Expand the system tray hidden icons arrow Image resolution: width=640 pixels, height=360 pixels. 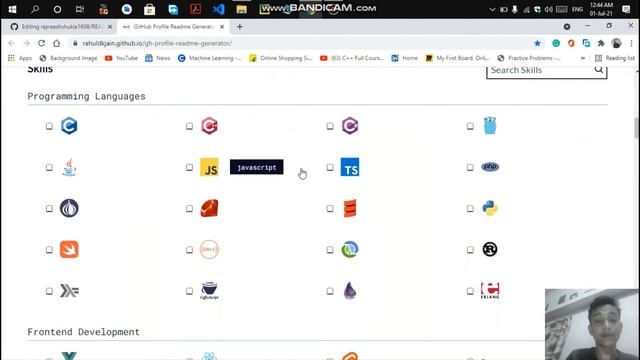click(x=492, y=9)
